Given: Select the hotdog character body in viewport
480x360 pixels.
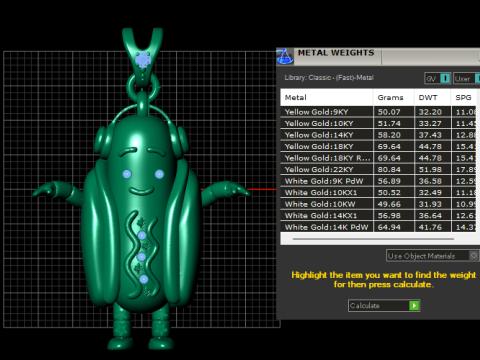Looking at the screenshot, I should point(142,213).
